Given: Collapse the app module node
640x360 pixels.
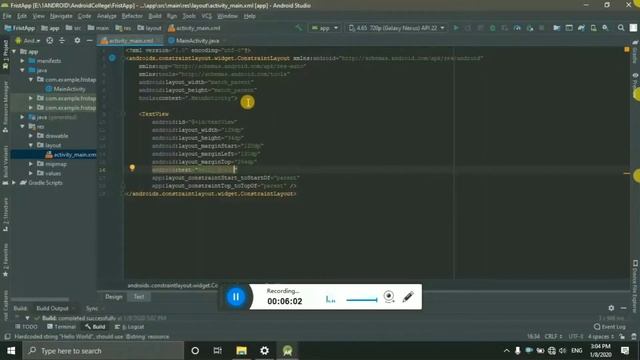Looking at the screenshot, I should click(x=14, y=51).
